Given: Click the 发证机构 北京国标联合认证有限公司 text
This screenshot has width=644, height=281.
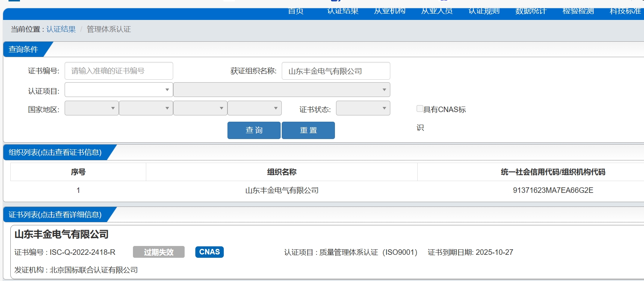Looking at the screenshot, I should click(76, 270).
